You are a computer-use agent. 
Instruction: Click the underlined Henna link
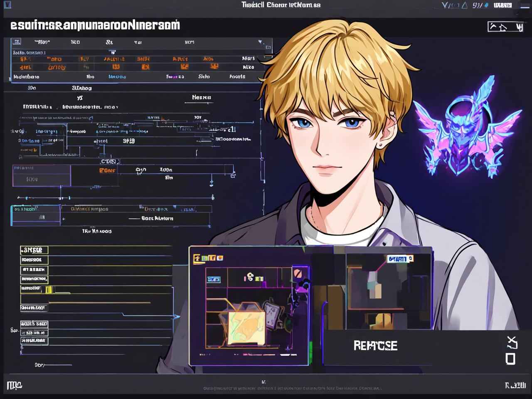201,98
